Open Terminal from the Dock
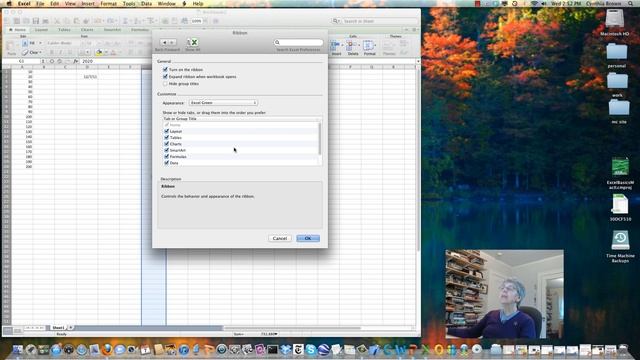This screenshot has width=640, height=360. (x=273, y=349)
